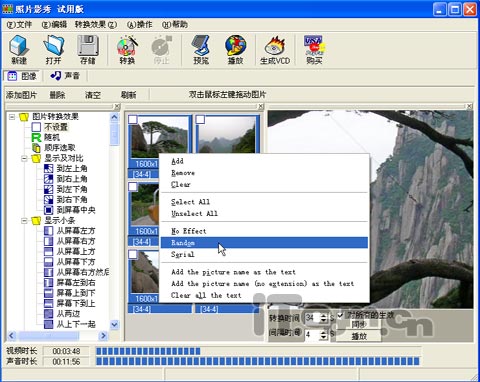Open the 文件 (File) menu
This screenshot has width=480, height=382.
click(19, 24)
